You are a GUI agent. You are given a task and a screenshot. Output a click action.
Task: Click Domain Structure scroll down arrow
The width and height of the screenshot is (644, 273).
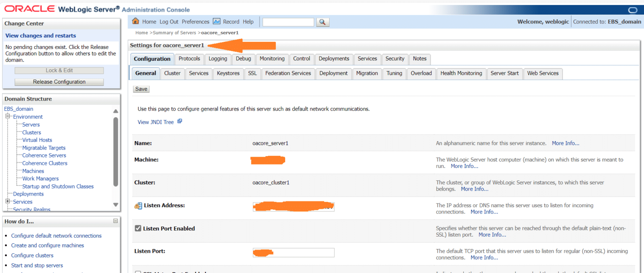point(116,204)
